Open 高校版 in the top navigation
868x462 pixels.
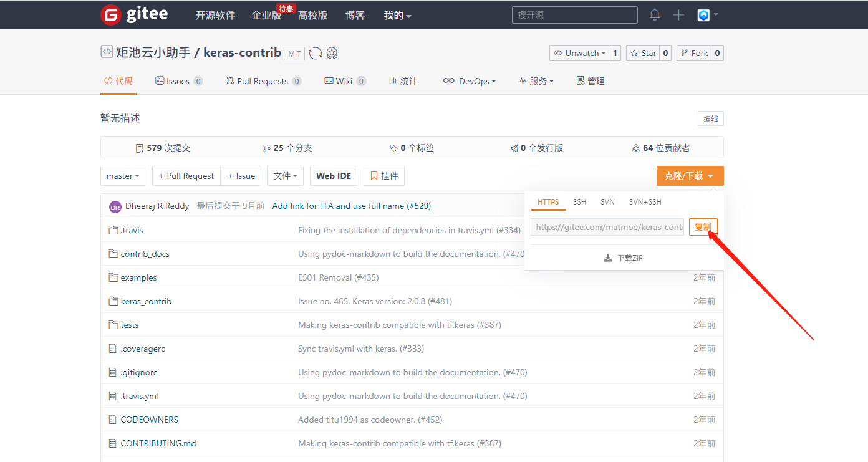312,16
